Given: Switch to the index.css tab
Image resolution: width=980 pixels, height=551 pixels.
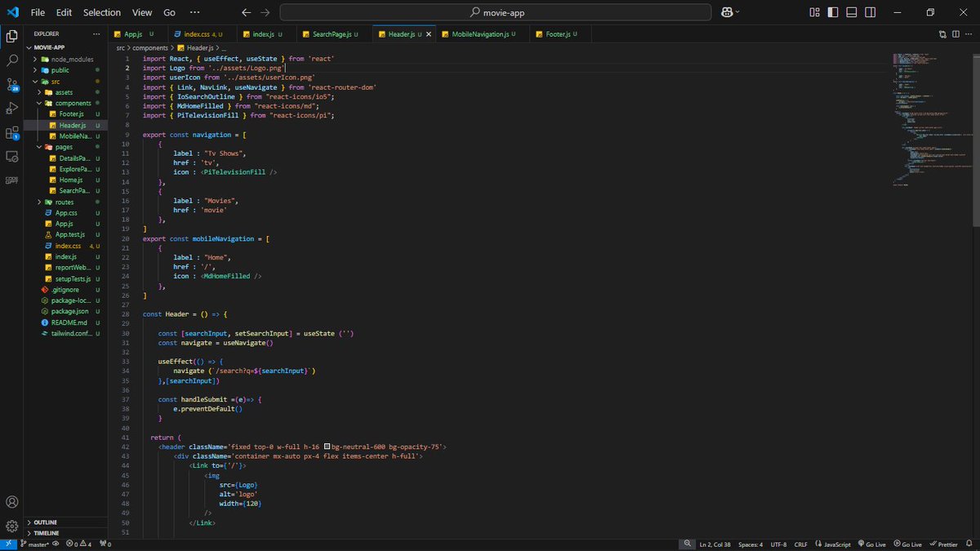Looking at the screenshot, I should point(202,34).
